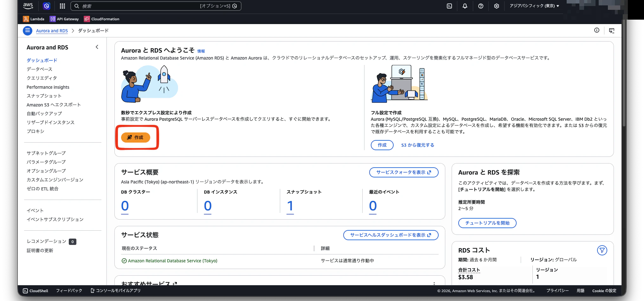Viewport: 644px width, 301px height.
Task: Open the region selector Asia Pacific (Tokyo)
Action: point(534,6)
